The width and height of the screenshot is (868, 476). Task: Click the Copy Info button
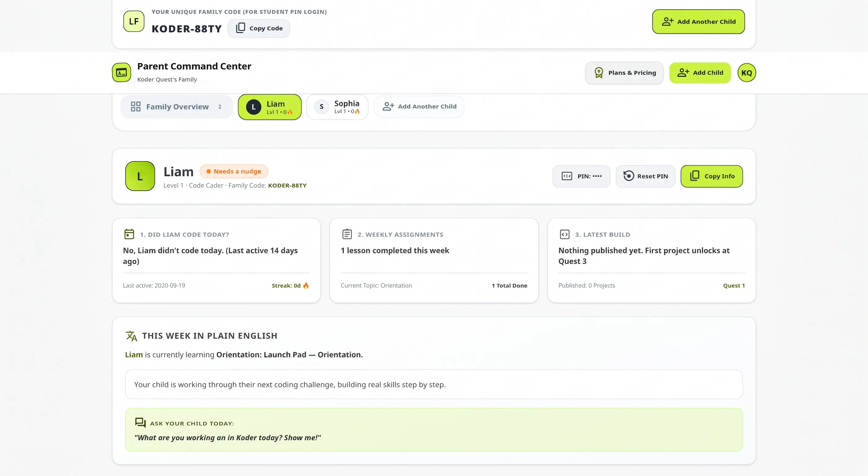[x=711, y=176]
